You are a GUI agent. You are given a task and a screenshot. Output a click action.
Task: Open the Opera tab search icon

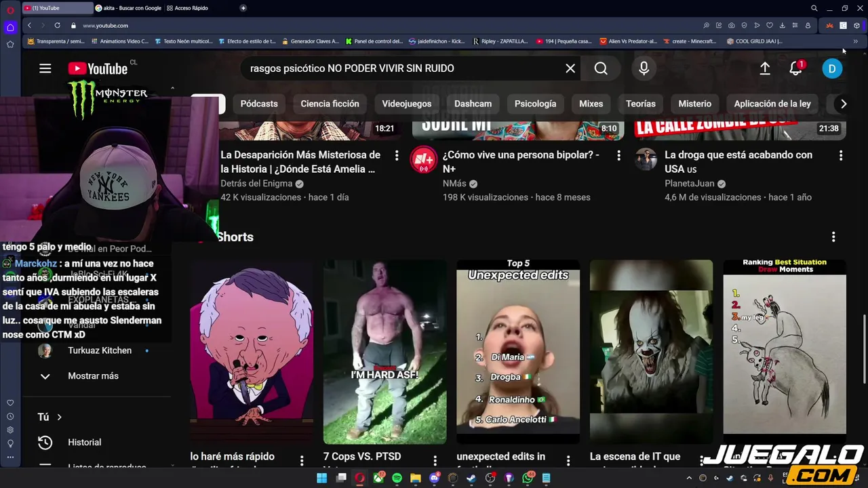coord(814,8)
